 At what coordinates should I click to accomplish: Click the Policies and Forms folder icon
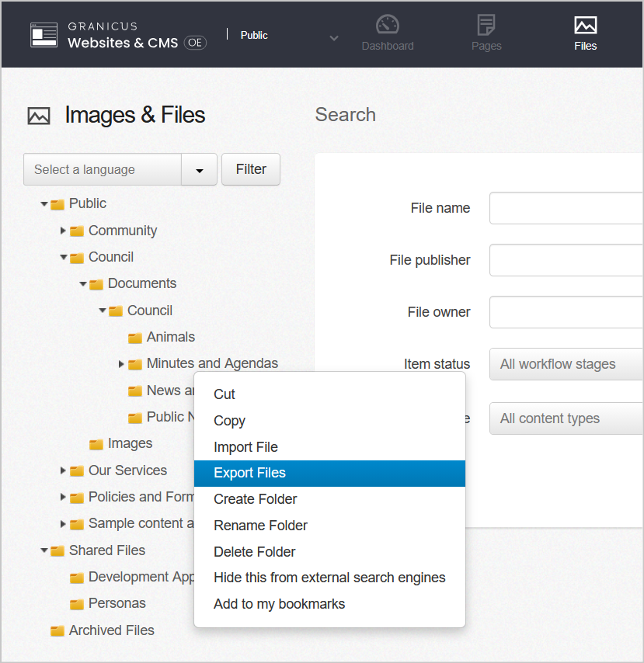(77, 498)
